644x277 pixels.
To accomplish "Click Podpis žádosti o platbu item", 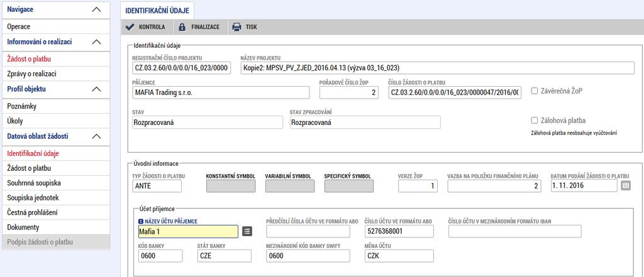I will [56, 242].
